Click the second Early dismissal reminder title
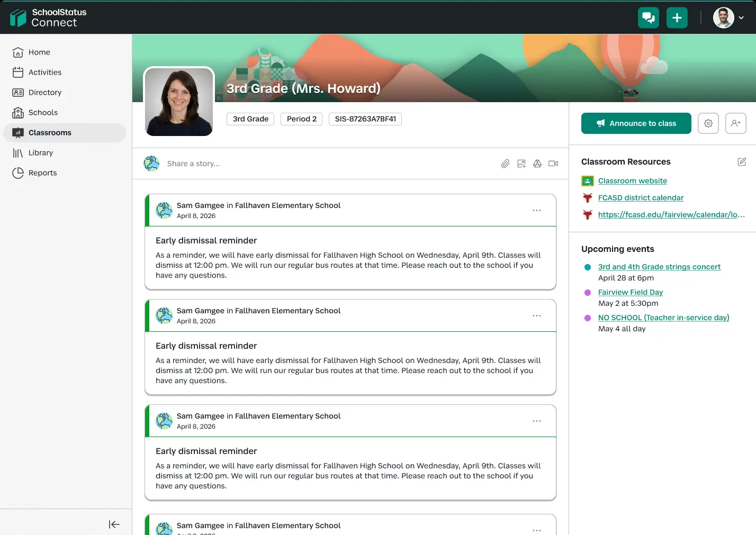 tap(206, 346)
